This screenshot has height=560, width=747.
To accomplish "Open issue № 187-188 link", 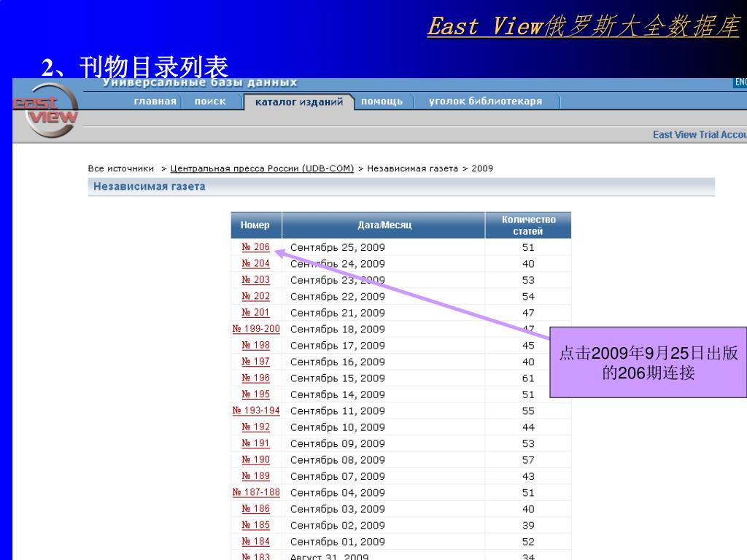I will coord(256,492).
